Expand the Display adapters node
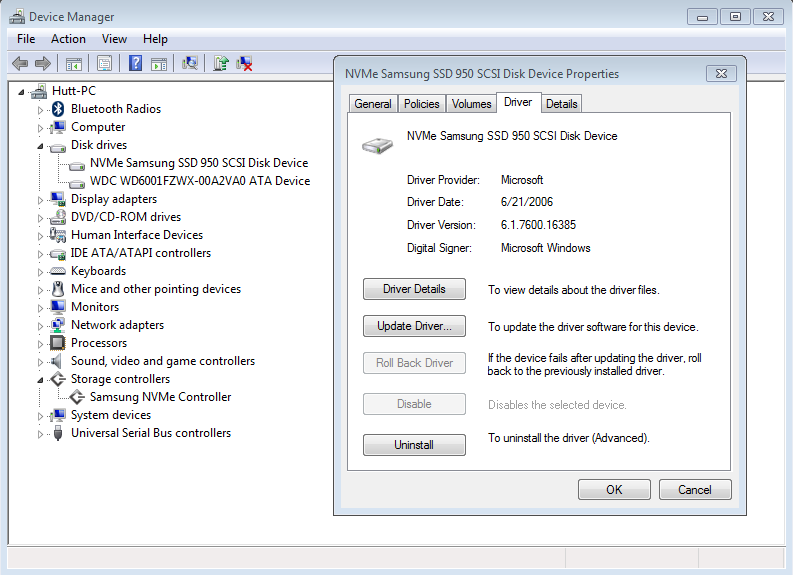Screen dimensions: 793x575 pos(40,200)
